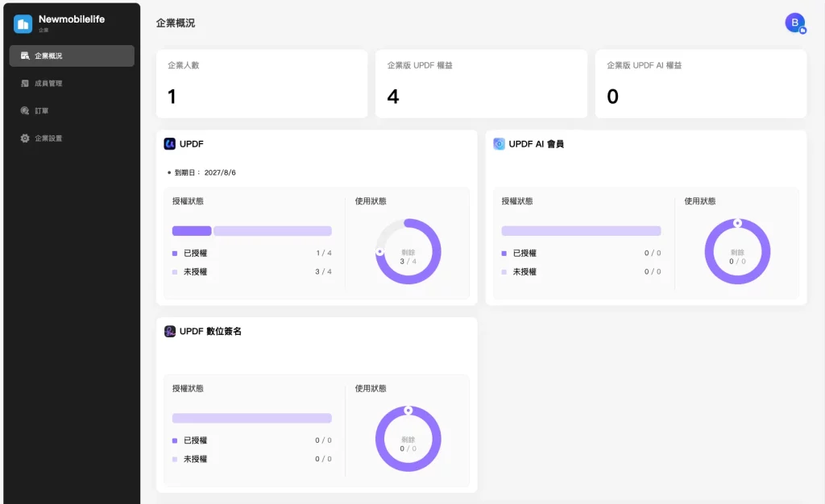Click the 企業設置 gear icon
825x504 pixels.
tap(25, 138)
